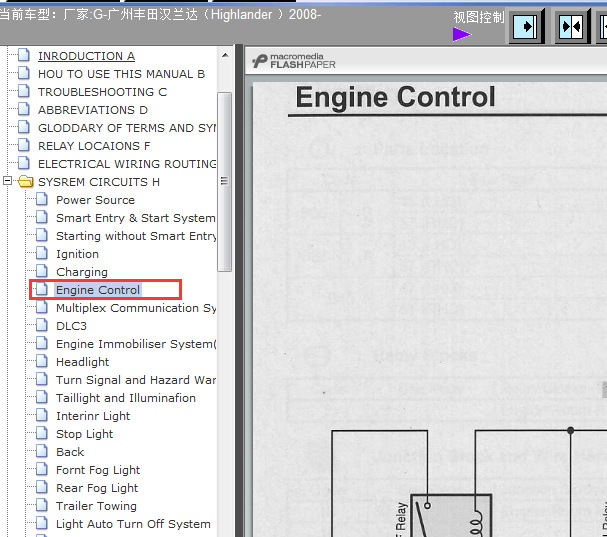Open Charging circuit page

click(x=82, y=272)
